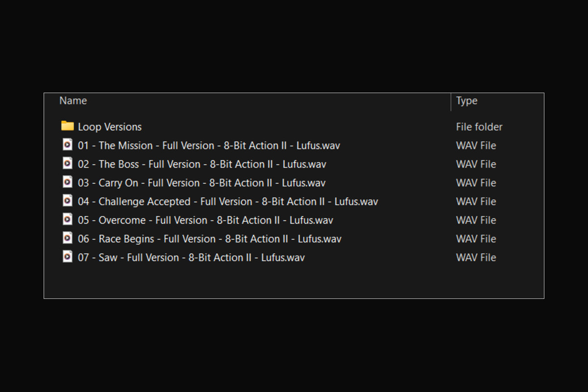Click the file icon beside 06 Race Begins

67,238
